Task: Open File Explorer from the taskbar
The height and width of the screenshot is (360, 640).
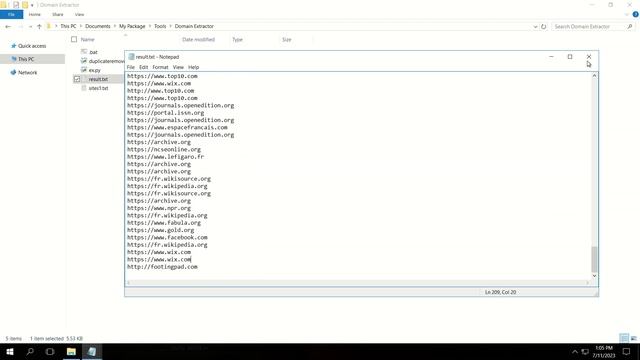Action: (x=71, y=351)
